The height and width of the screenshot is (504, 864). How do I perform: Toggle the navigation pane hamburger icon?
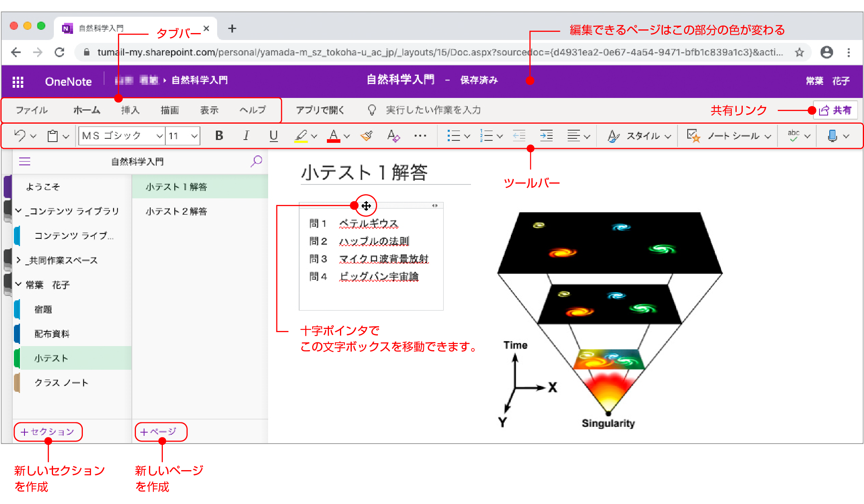(x=25, y=162)
